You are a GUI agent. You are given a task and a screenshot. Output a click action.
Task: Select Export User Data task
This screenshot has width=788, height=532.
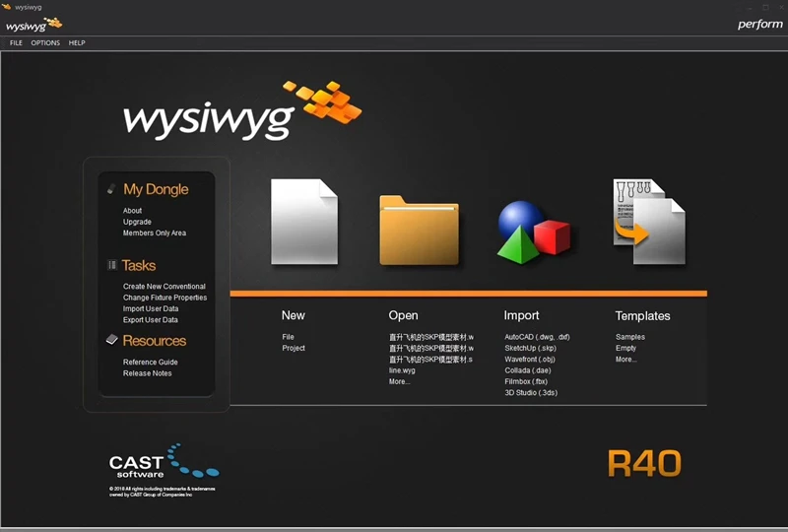pyautogui.click(x=151, y=319)
